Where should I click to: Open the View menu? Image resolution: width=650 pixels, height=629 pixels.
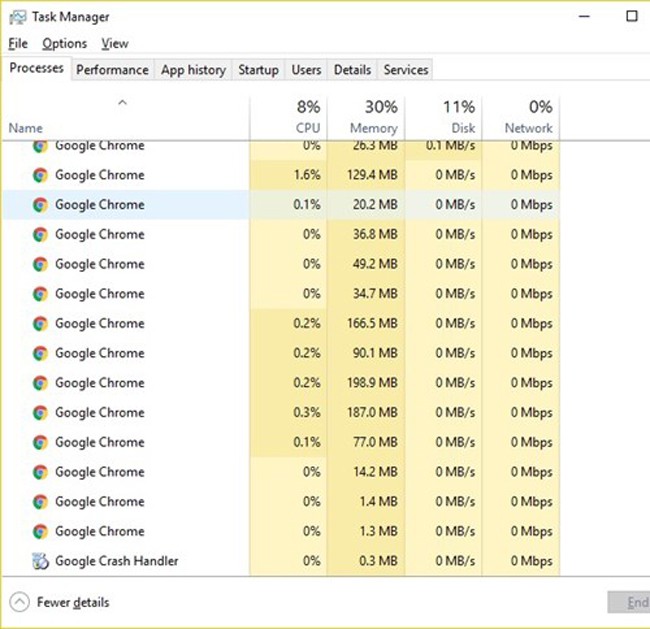pos(115,43)
